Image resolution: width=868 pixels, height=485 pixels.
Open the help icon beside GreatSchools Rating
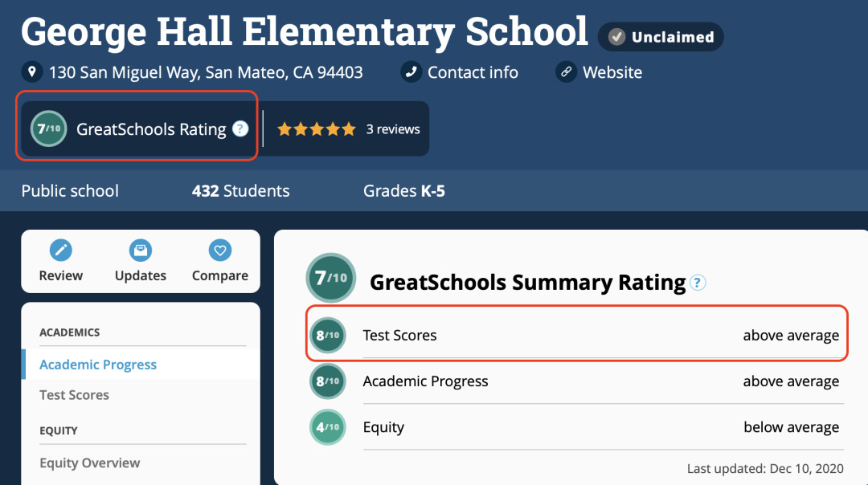click(240, 128)
